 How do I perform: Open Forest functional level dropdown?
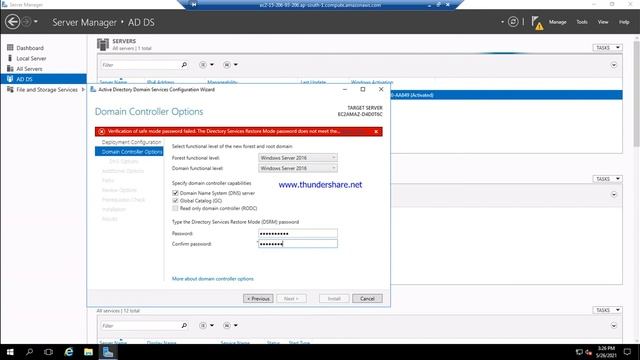click(x=298, y=158)
